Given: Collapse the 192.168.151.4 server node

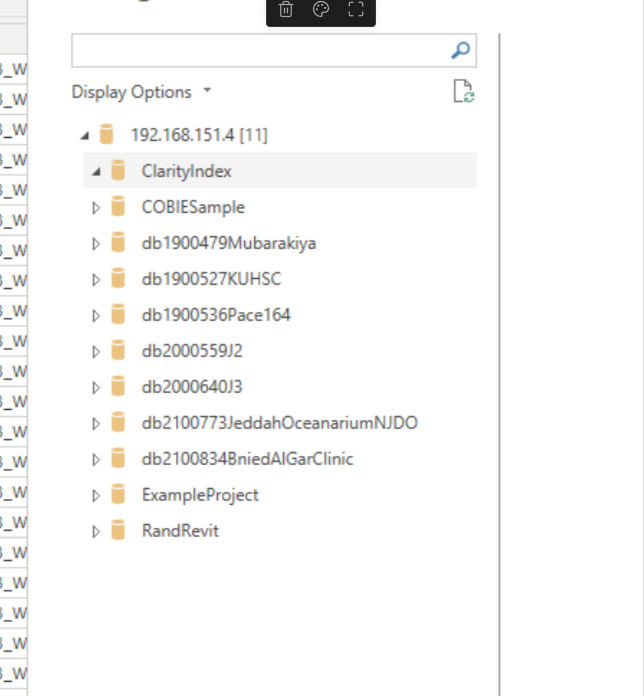Looking at the screenshot, I should pyautogui.click(x=86, y=135).
